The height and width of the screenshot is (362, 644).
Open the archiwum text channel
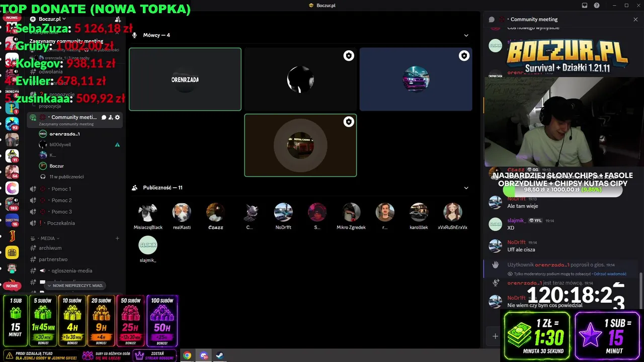point(75,248)
